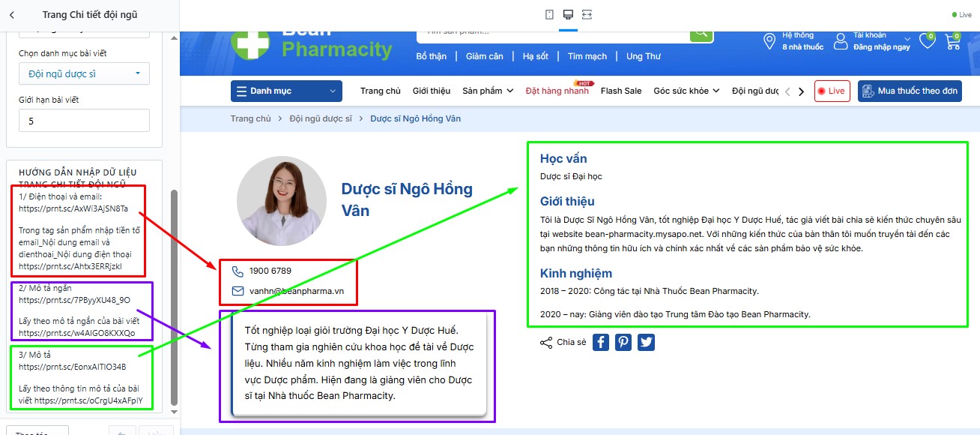Viewport: 980px width, 435px height.
Task: Open the Đặt hàng nhanh menu item
Action: point(557,91)
